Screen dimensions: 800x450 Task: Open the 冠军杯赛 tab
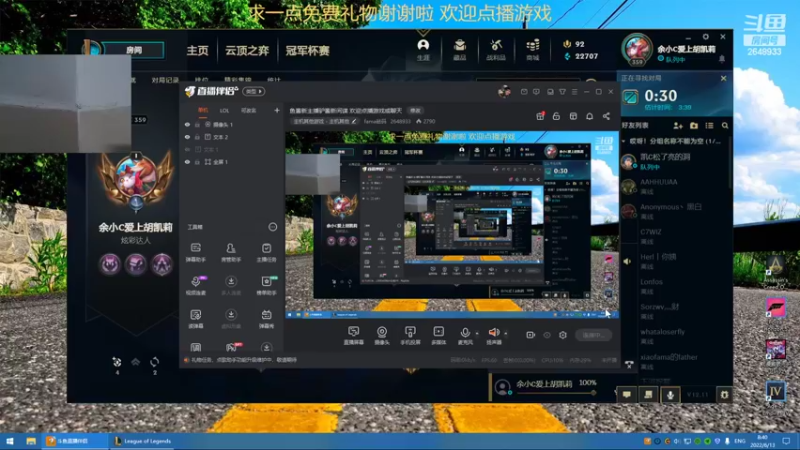tap(307, 51)
